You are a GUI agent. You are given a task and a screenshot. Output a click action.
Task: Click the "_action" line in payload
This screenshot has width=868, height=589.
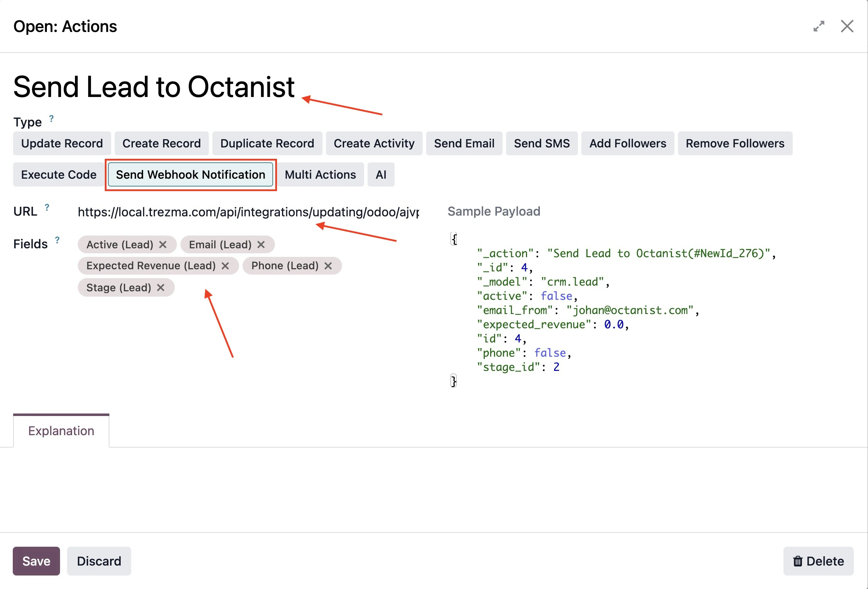point(626,254)
